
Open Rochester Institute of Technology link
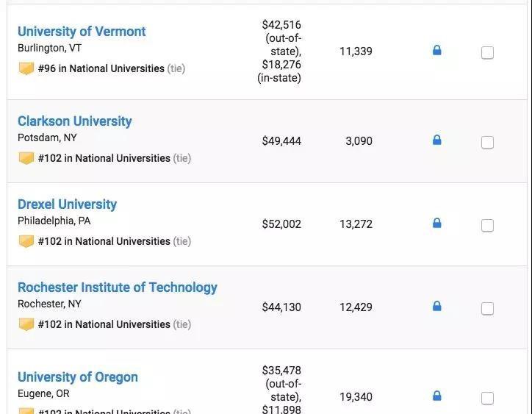point(118,288)
